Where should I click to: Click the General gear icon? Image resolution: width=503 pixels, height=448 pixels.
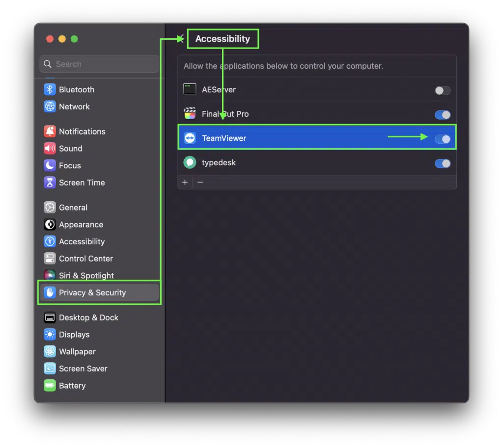click(50, 208)
